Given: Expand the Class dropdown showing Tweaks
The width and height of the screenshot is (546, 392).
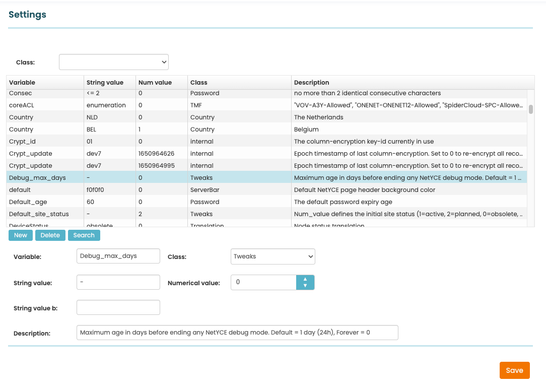Looking at the screenshot, I should tap(272, 256).
